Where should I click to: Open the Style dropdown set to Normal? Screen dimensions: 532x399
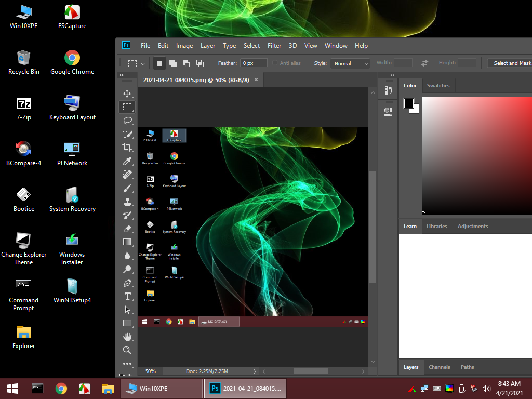pos(350,63)
